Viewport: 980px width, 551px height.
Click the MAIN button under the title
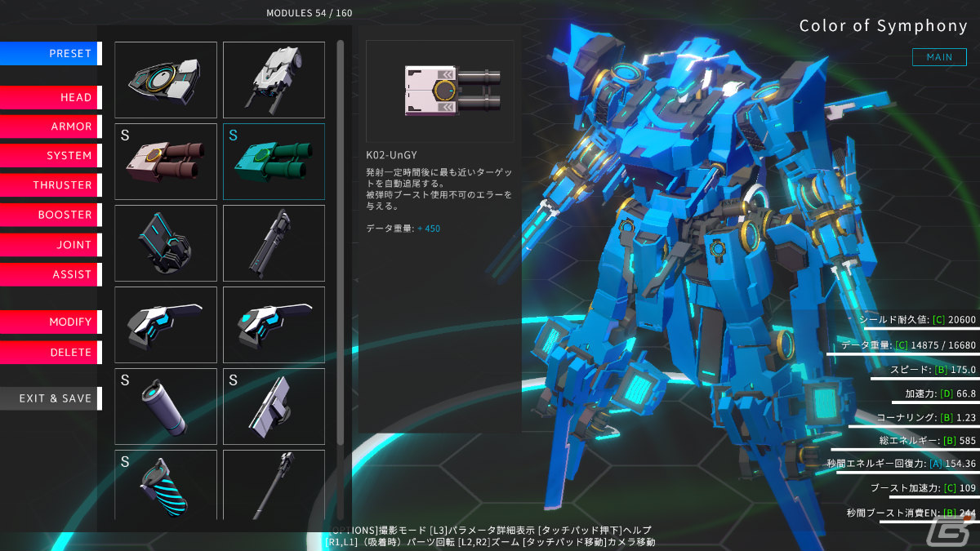click(939, 57)
